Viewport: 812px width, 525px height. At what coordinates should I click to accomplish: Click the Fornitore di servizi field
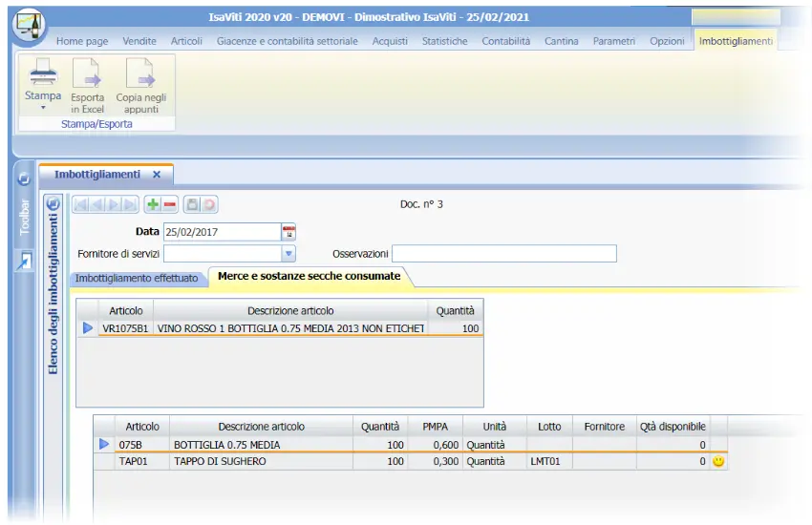pos(223,254)
